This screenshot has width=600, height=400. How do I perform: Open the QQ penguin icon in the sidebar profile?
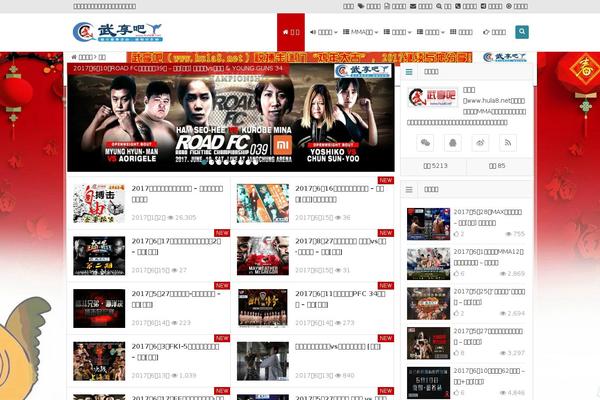tap(453, 143)
